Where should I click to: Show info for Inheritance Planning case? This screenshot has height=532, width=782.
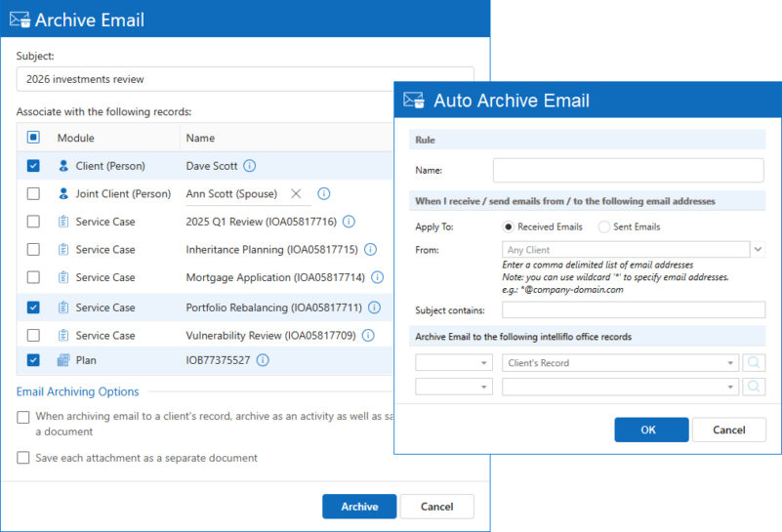(370, 250)
